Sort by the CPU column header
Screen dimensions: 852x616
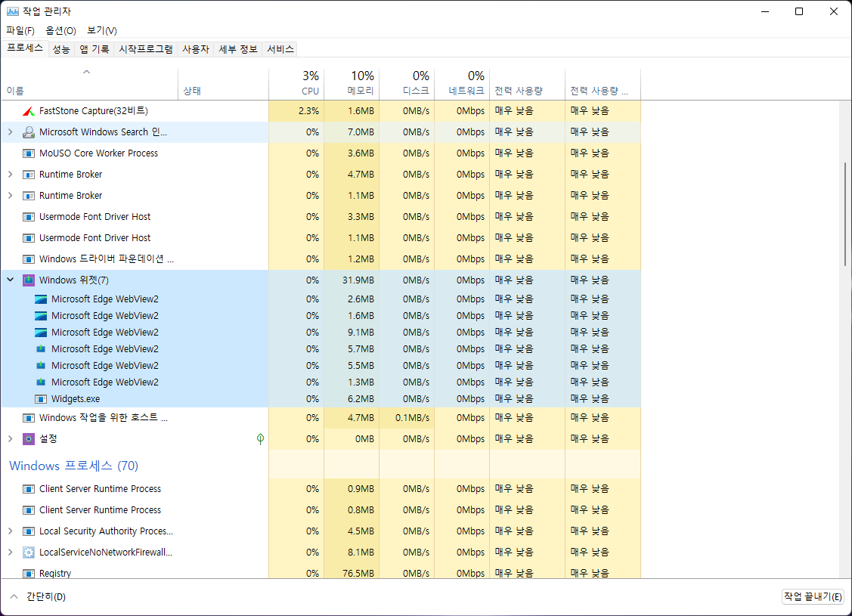[296, 84]
